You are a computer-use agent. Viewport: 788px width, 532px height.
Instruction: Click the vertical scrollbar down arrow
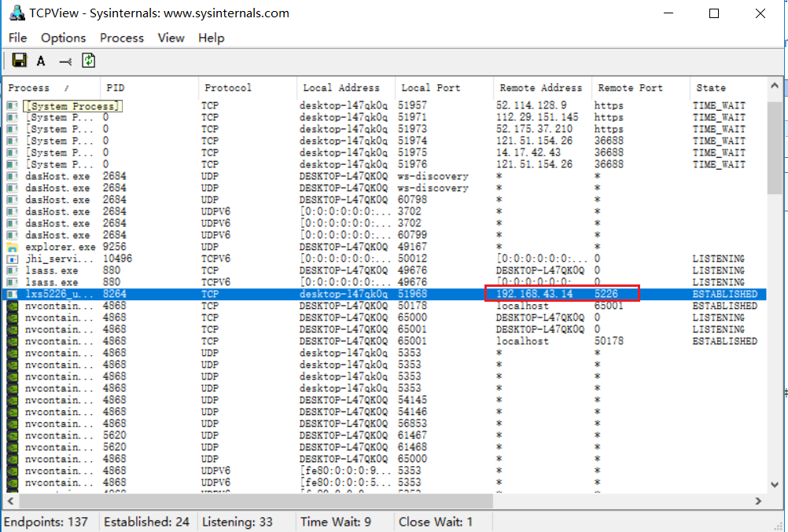pyautogui.click(x=775, y=485)
